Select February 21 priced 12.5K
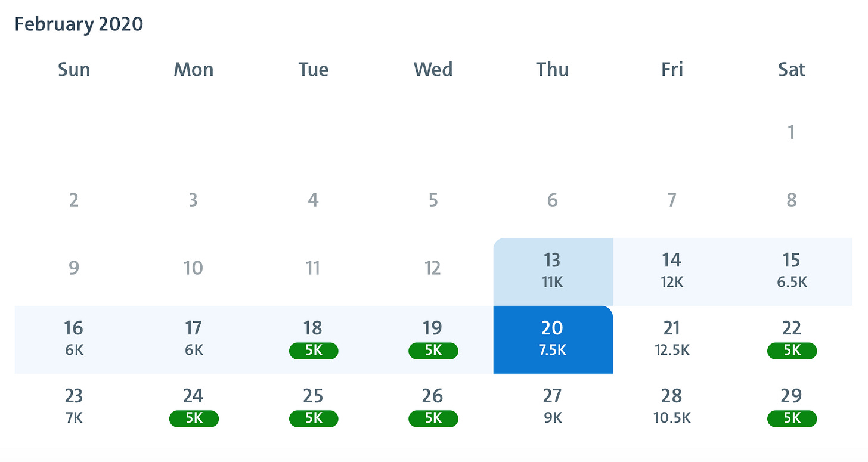Screen dimensions: 868x462 coord(672,339)
